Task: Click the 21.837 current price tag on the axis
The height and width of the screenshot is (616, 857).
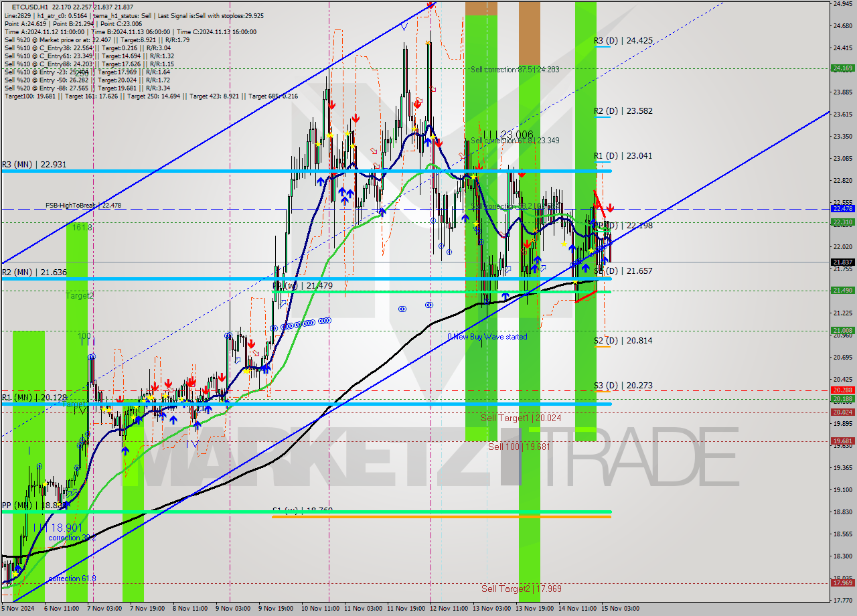Action: (x=842, y=262)
